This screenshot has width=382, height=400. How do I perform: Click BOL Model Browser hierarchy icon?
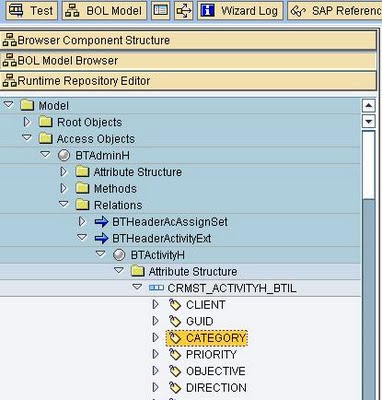(9, 60)
